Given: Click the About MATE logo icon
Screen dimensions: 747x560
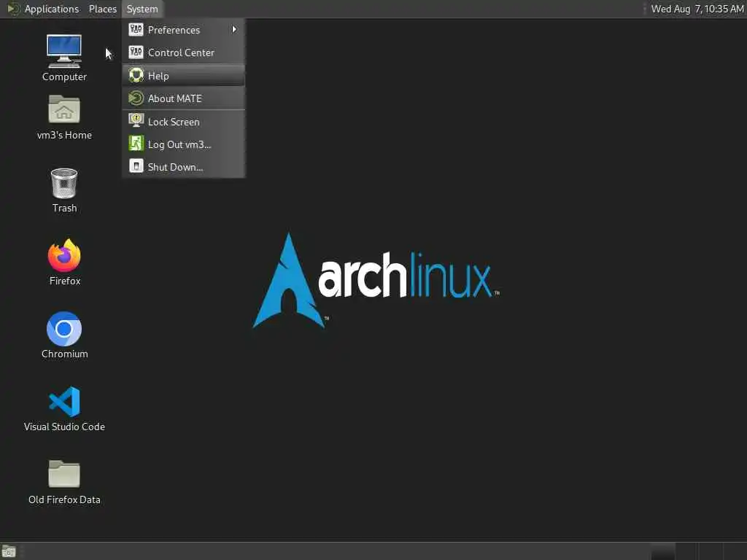Looking at the screenshot, I should [x=136, y=98].
